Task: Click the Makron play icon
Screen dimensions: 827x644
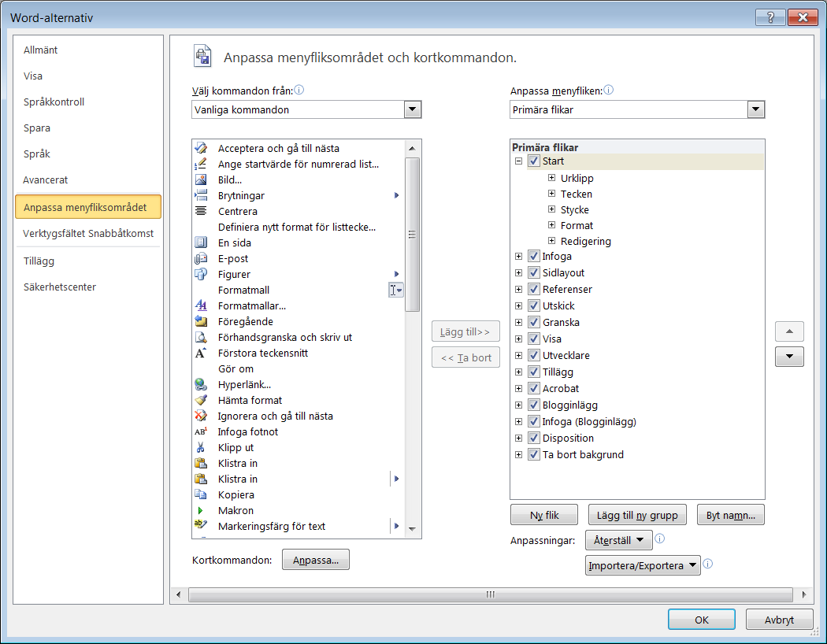Action: [x=201, y=510]
